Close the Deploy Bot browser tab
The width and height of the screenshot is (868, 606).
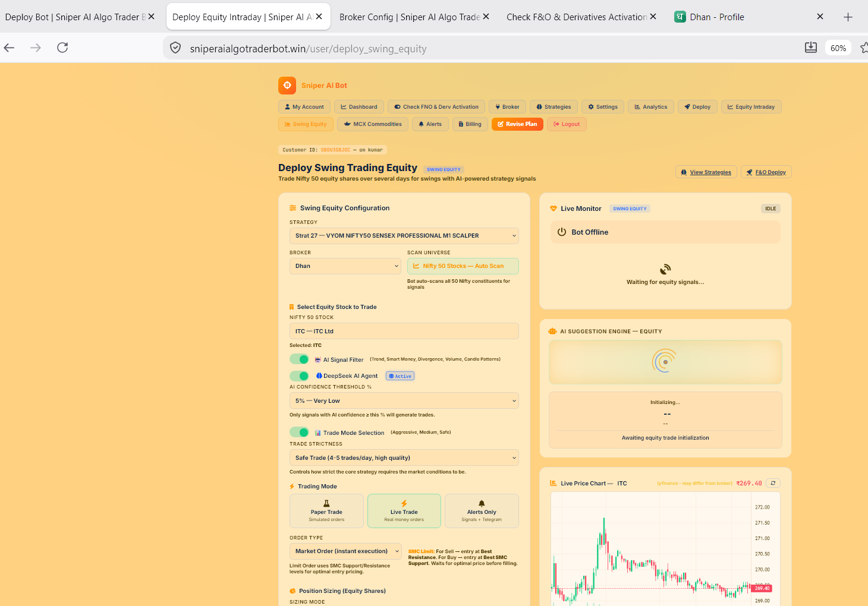(x=151, y=17)
